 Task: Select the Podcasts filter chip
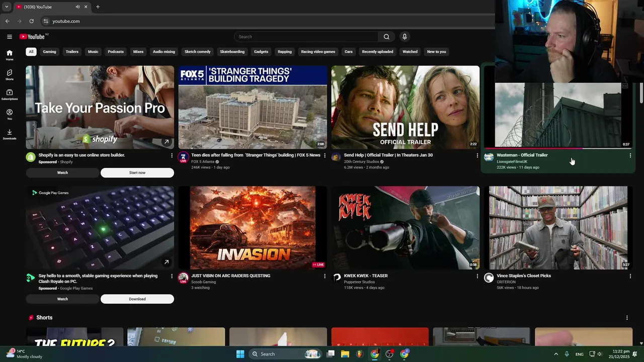pyautogui.click(x=116, y=51)
